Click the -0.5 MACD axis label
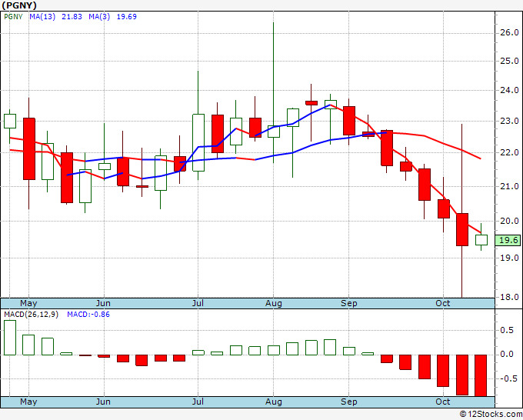 508,378
